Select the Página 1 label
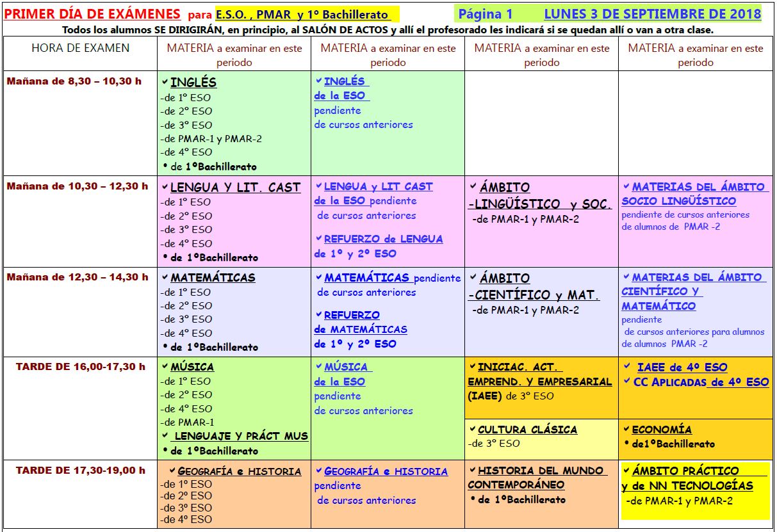777x532 pixels. pos(486,13)
